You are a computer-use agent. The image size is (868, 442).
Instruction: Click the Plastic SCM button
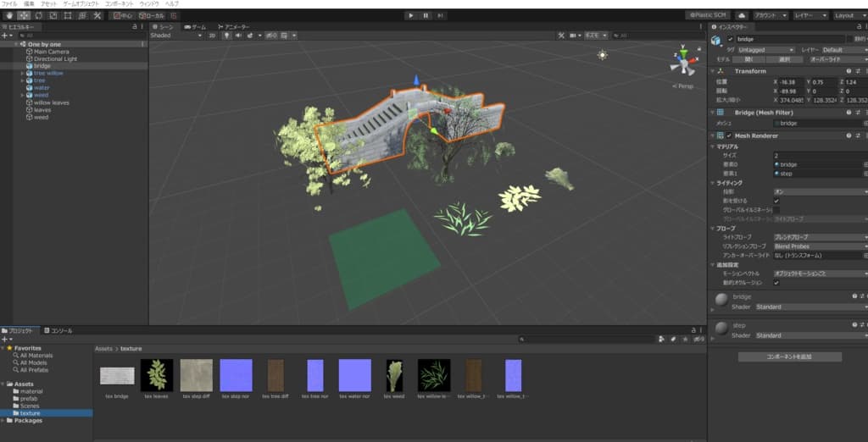[x=707, y=15]
